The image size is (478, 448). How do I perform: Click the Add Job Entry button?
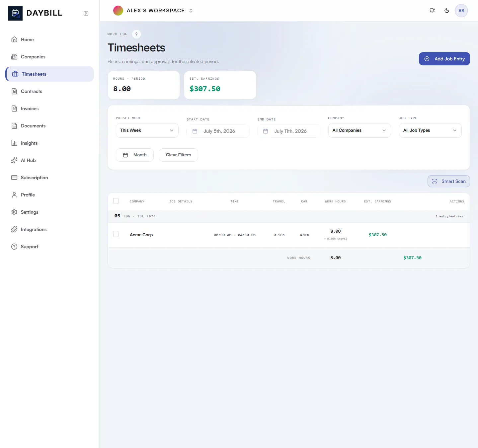(x=444, y=59)
